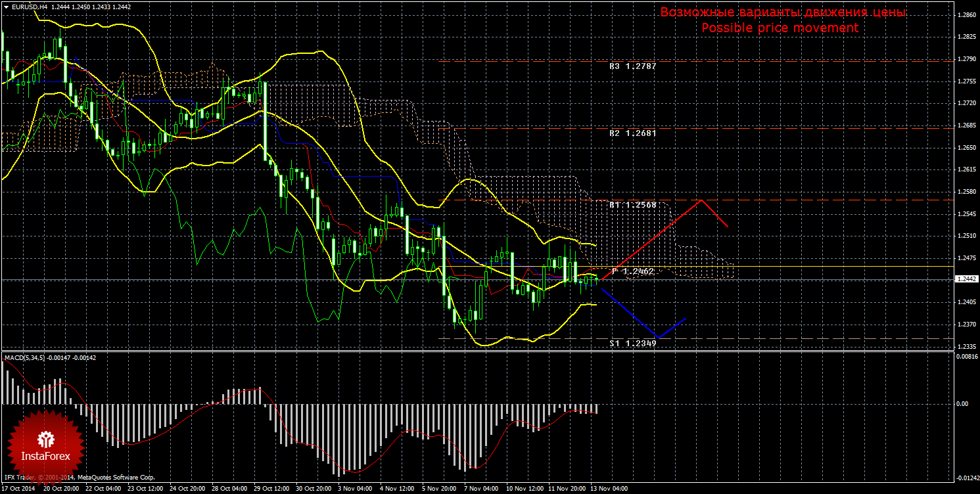
Task: Click the 22 Oct 04:00 time label
Action: coord(103,489)
